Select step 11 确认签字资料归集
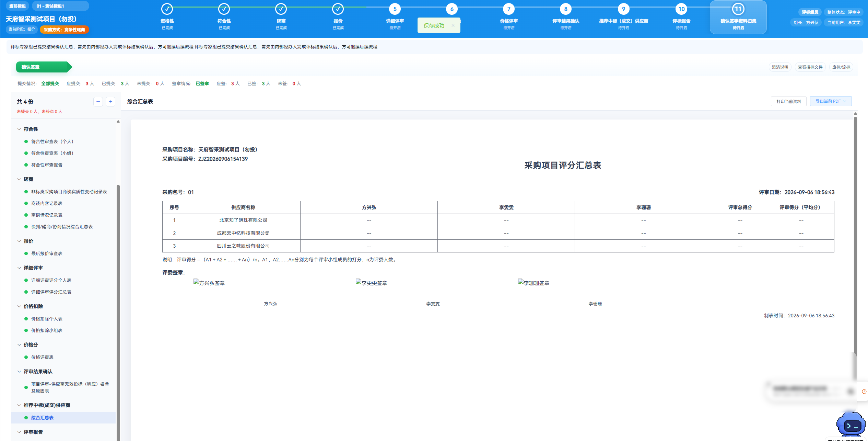This screenshot has height=441, width=868. [x=738, y=17]
